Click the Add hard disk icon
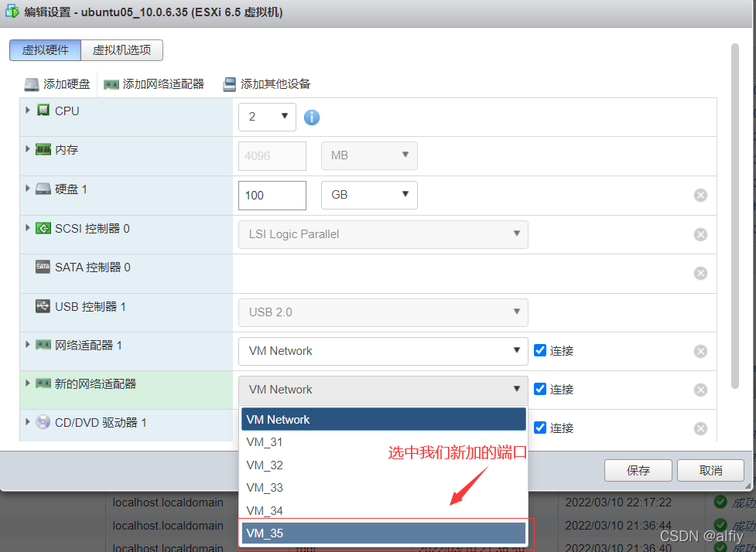Image resolution: width=756 pixels, height=552 pixels. [x=32, y=84]
